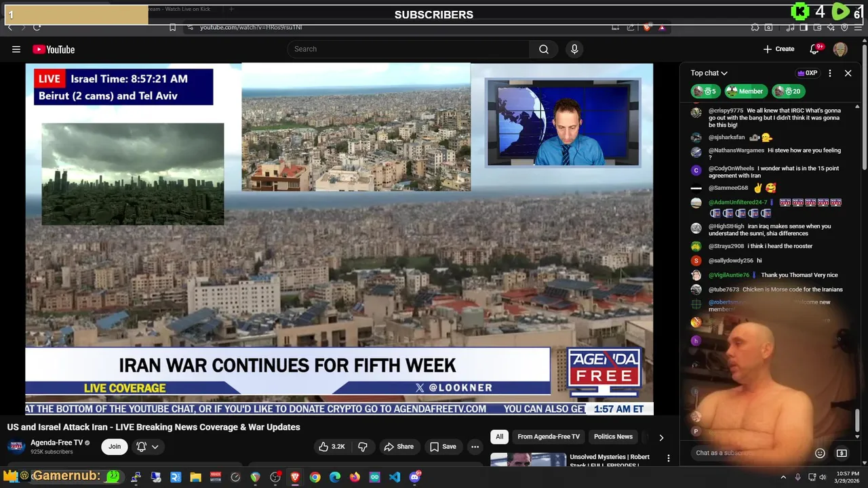Click @crispy9775 username in chat
The height and width of the screenshot is (488, 868).
726,110
